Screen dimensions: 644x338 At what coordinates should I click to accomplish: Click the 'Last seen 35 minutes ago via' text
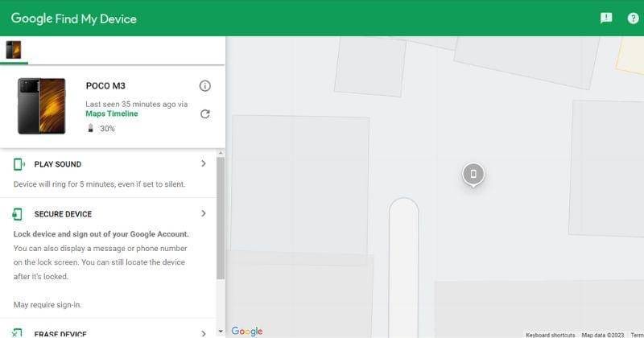click(136, 105)
